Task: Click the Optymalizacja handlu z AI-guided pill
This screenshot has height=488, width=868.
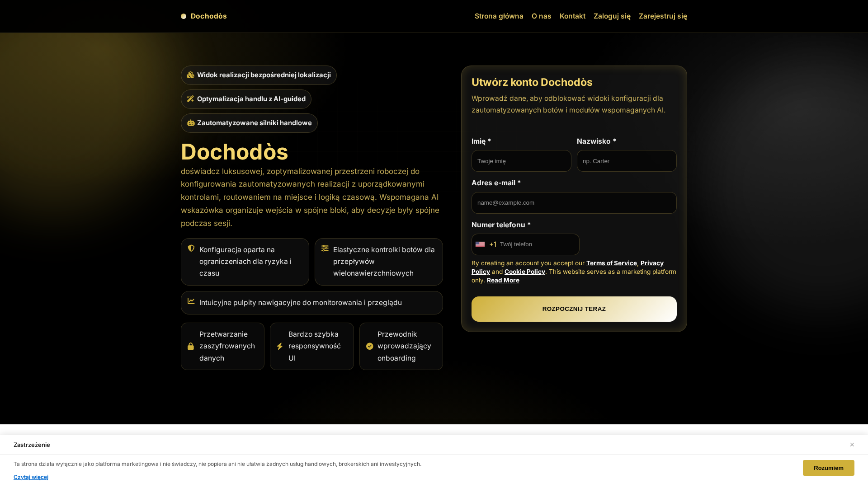Action: [246, 99]
